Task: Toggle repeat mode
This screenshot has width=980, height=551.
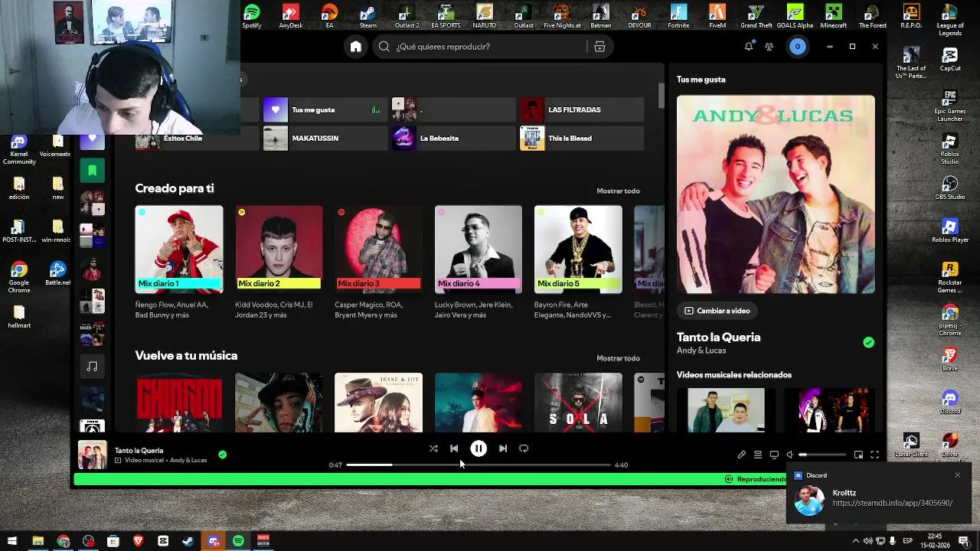Action: [x=524, y=448]
